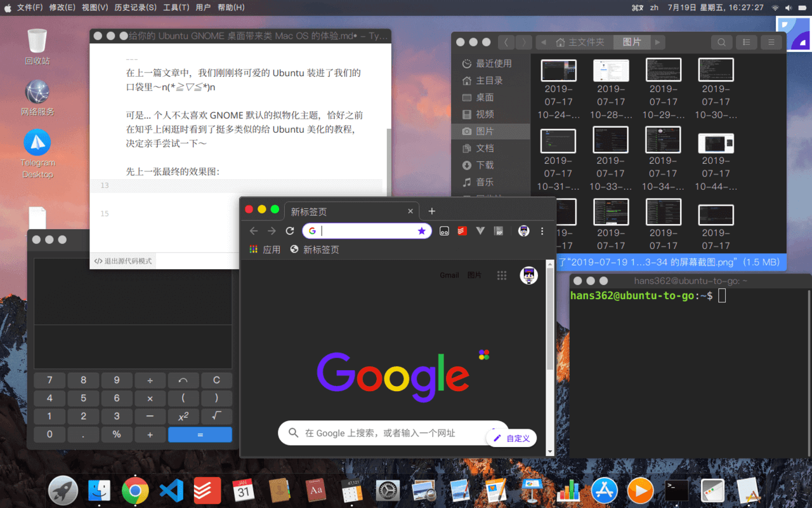
Task: Open the 新标签页 bookmark
Action: 315,250
